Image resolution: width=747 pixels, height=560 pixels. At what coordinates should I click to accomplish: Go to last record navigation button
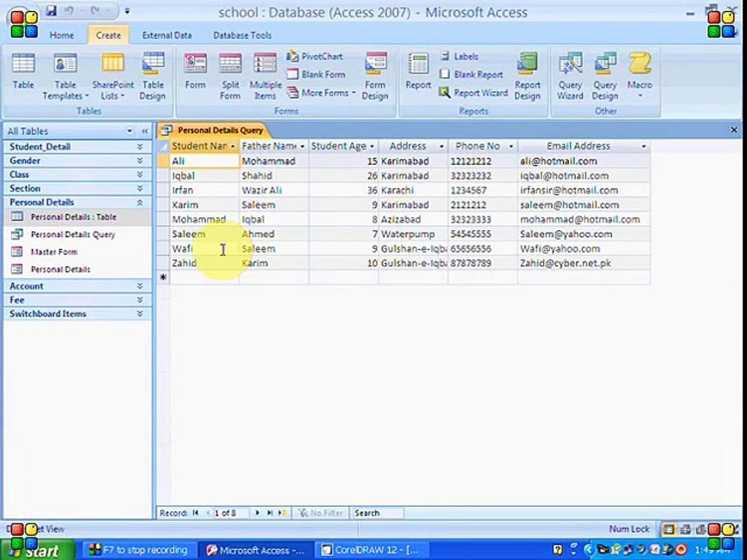270,513
